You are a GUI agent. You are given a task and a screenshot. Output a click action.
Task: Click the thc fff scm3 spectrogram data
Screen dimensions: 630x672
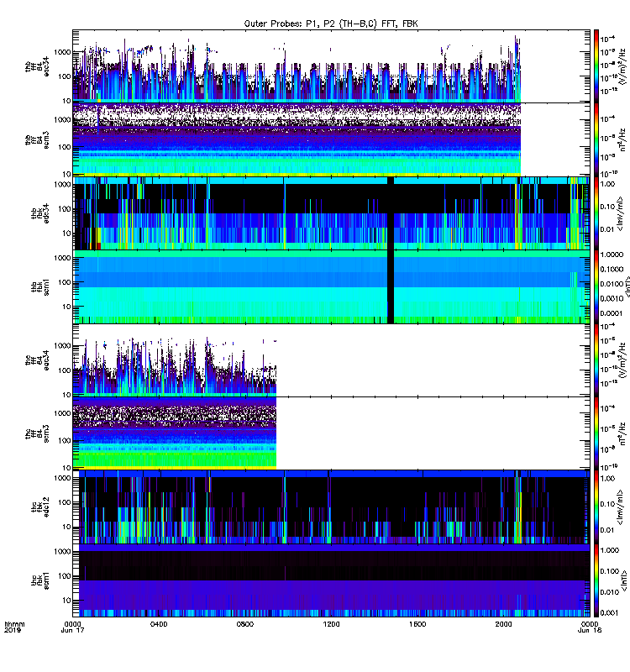click(175, 433)
